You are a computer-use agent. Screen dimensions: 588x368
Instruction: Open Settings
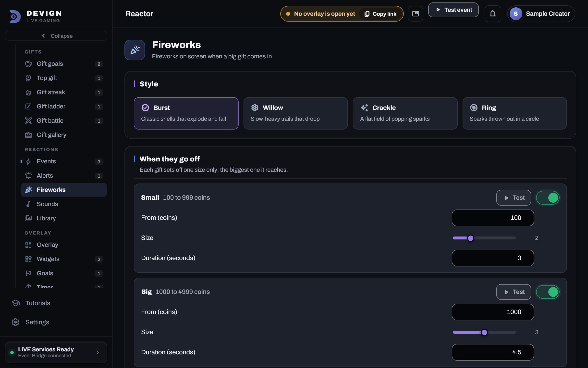pyautogui.click(x=56, y=322)
